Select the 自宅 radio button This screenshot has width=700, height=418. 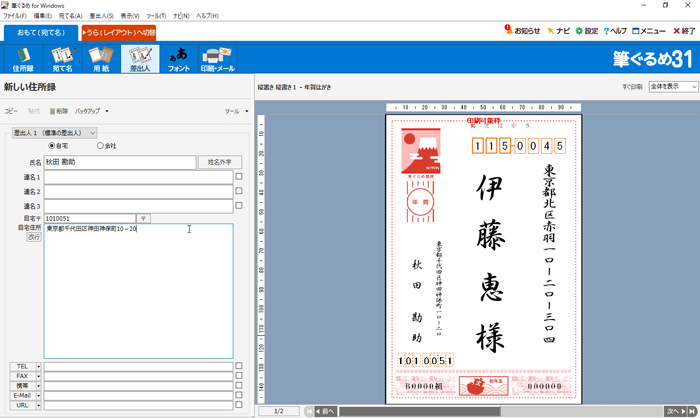point(52,146)
